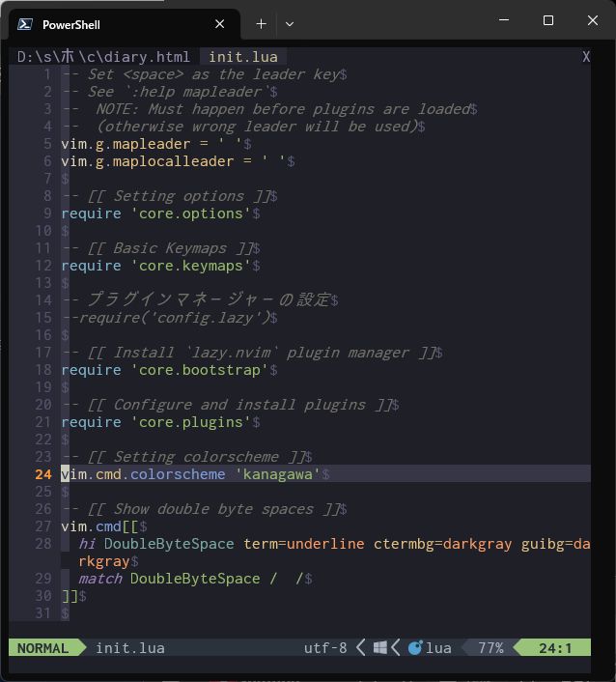This screenshot has height=682, width=616.
Task: Select the init.lua buffer tab
Action: [243, 57]
